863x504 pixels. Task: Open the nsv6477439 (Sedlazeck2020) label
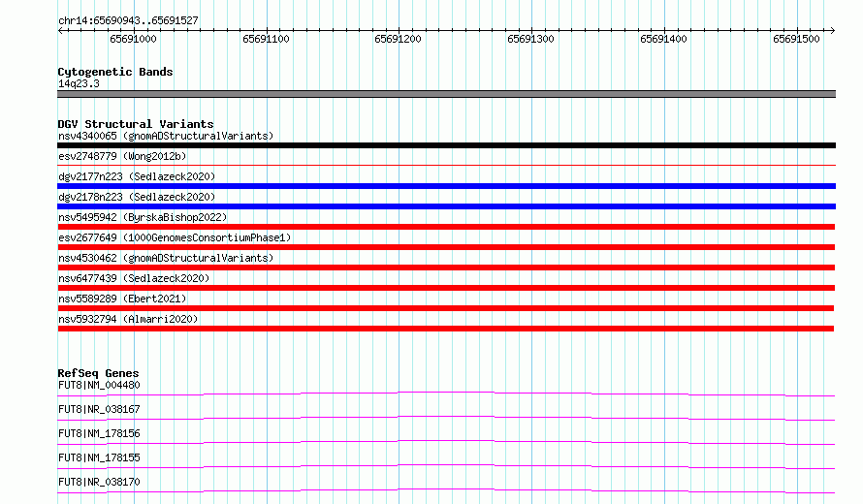tap(134, 278)
